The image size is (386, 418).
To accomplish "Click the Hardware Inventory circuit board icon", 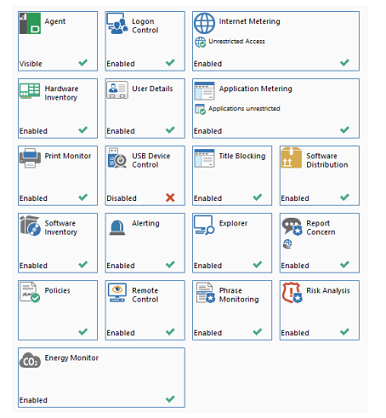I will pos(30,91).
